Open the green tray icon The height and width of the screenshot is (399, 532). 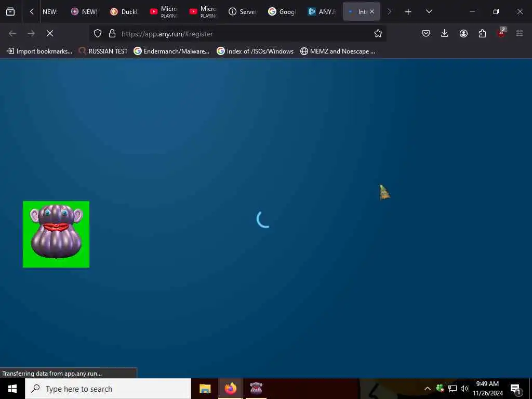coord(440,388)
